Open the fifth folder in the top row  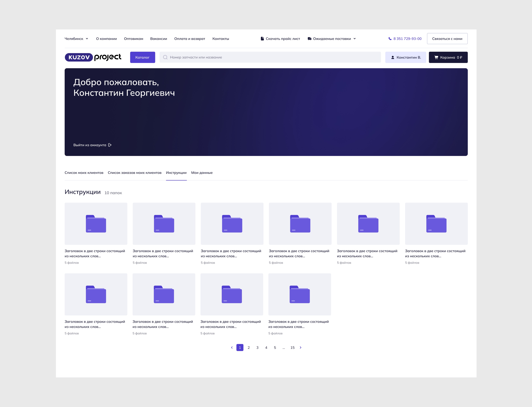click(x=368, y=224)
